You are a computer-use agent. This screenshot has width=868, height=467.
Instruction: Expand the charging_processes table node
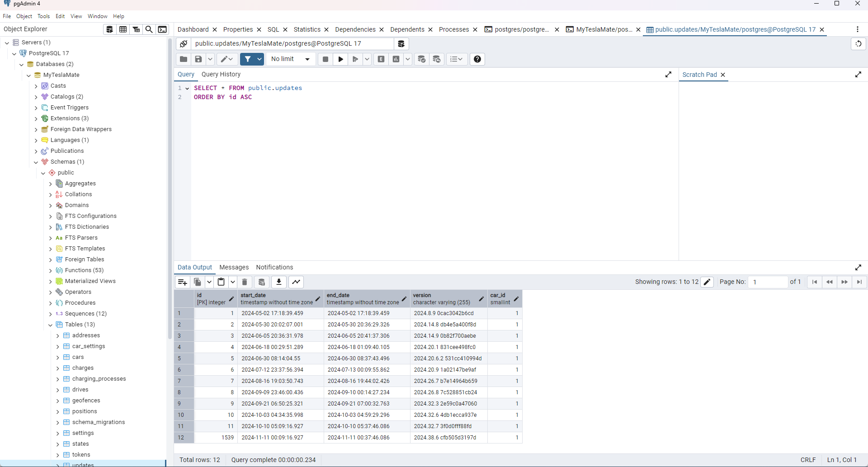57,379
